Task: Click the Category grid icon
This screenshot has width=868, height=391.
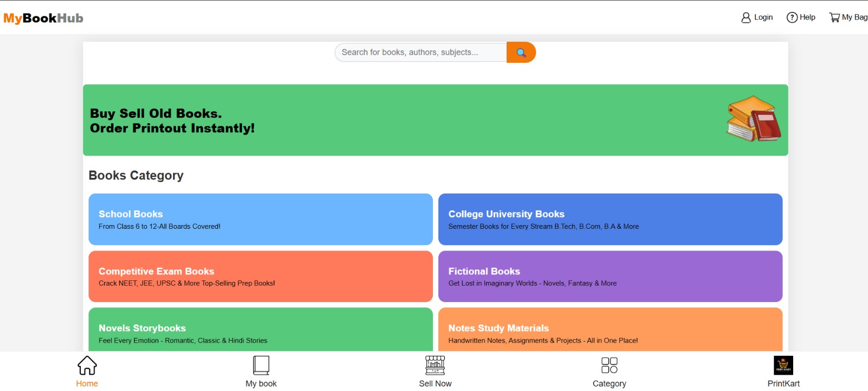Action: 609,365
